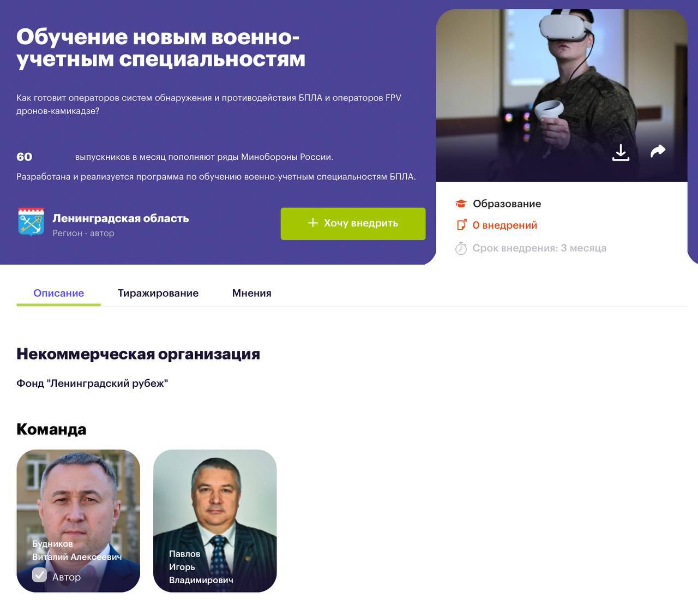
Task: Click the Фонд "Ленинградский рубеж" organization text
Action: pos(92,383)
